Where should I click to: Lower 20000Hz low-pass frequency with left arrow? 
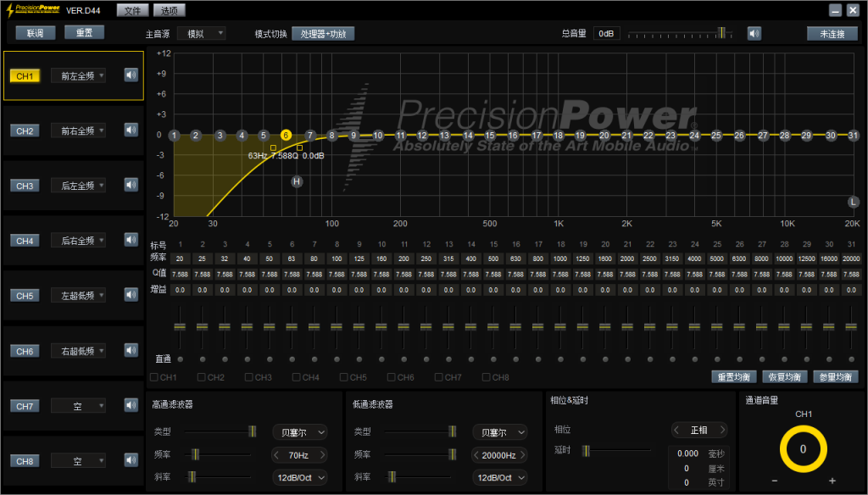(476, 455)
